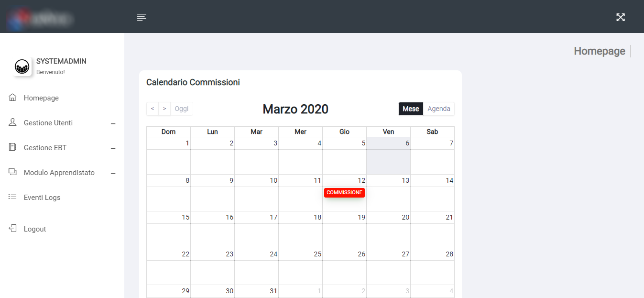Click the Logout door icon
This screenshot has height=298, width=644.
tap(13, 229)
